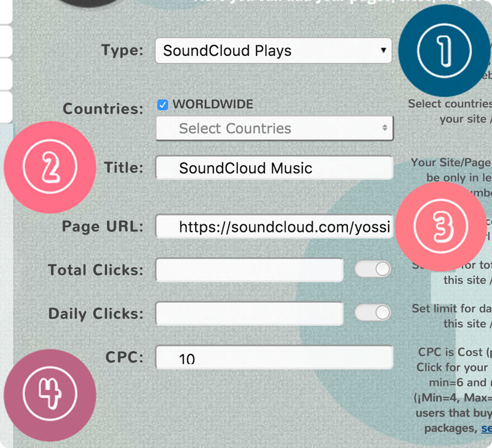Open the Type dropdown showing SoundCloud Plays
This screenshot has height=448, width=492.
274,51
